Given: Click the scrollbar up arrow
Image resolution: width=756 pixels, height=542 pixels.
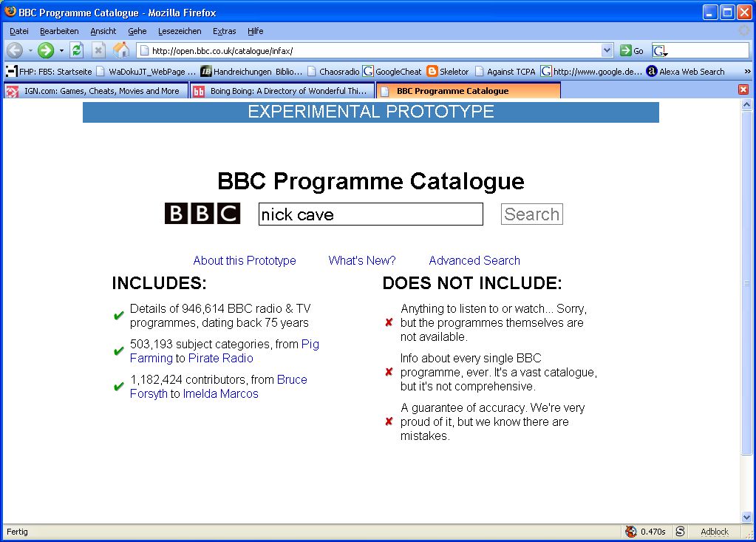Looking at the screenshot, I should tap(746, 105).
